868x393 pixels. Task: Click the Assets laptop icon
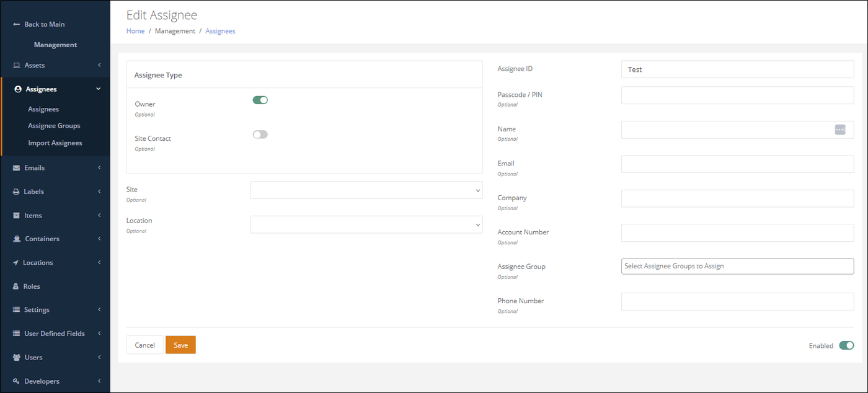tap(17, 65)
